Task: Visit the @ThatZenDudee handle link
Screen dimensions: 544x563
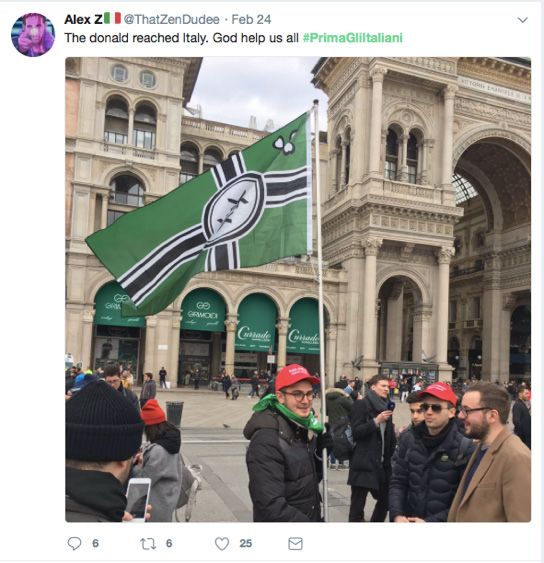Action: [172, 19]
